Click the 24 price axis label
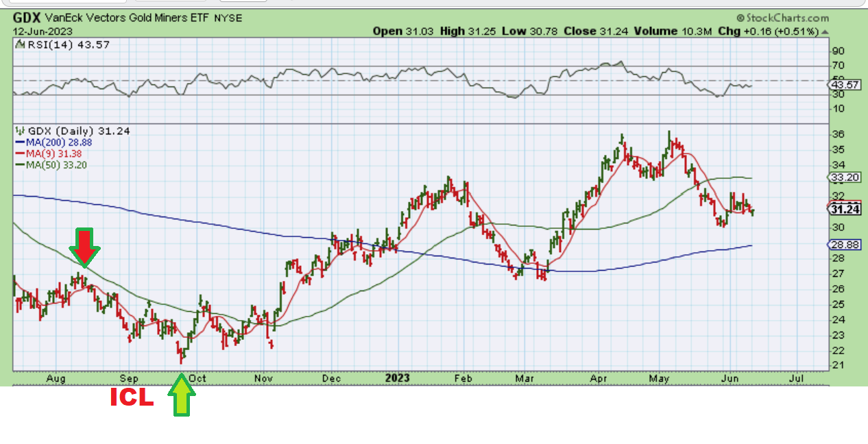 837,319
